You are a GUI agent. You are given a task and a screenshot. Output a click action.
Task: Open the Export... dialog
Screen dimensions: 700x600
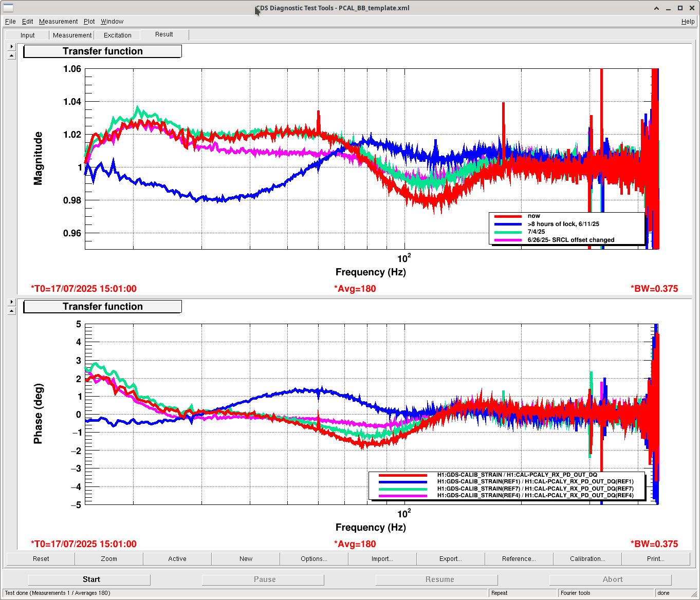[x=451, y=559]
